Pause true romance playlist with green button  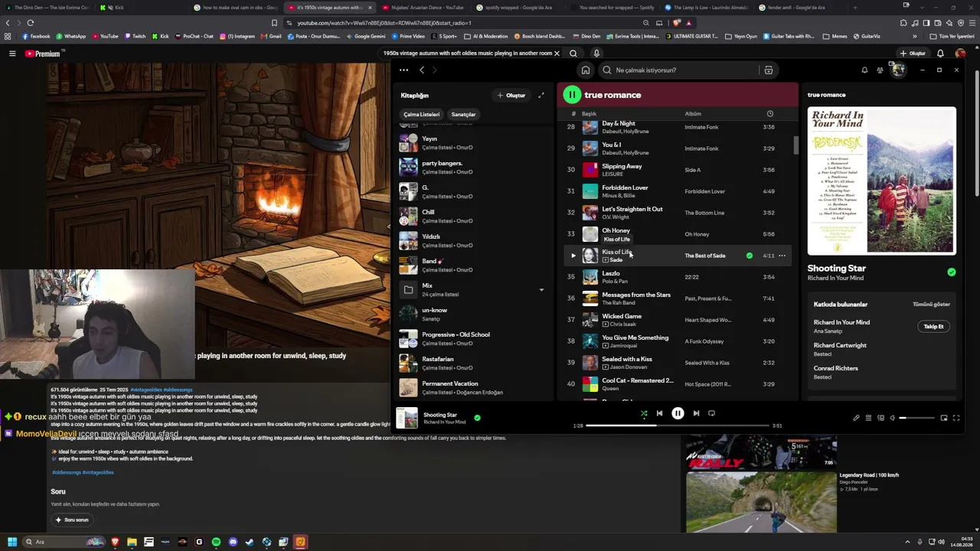[x=572, y=95]
